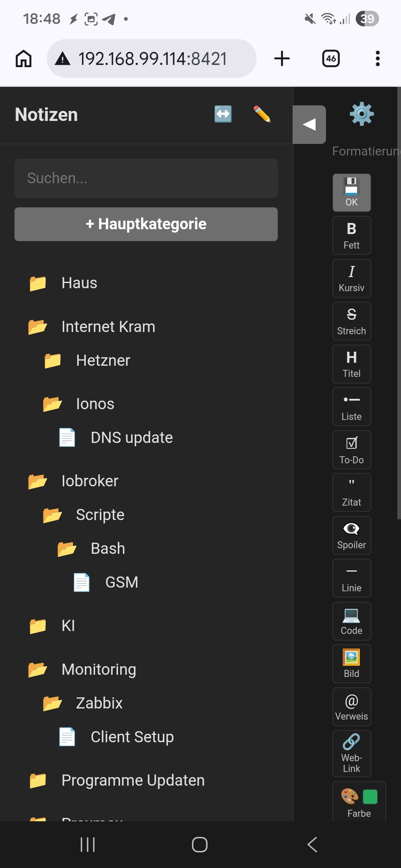Insert a To-Do checkbox item

[x=351, y=450]
